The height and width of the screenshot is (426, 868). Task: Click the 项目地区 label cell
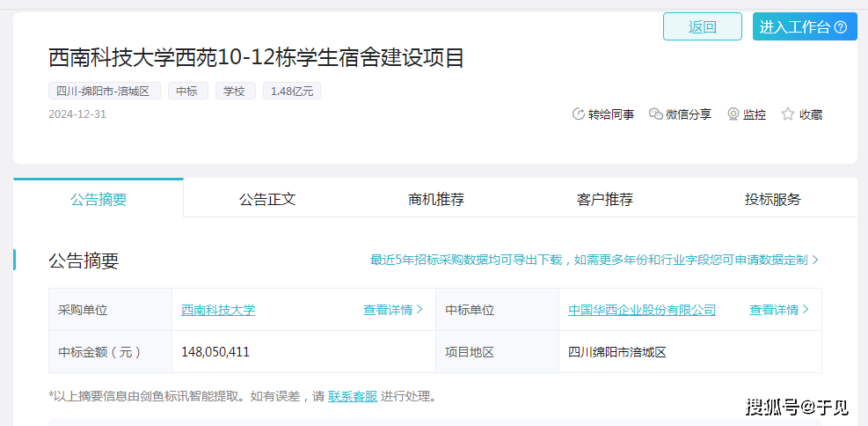(497, 352)
